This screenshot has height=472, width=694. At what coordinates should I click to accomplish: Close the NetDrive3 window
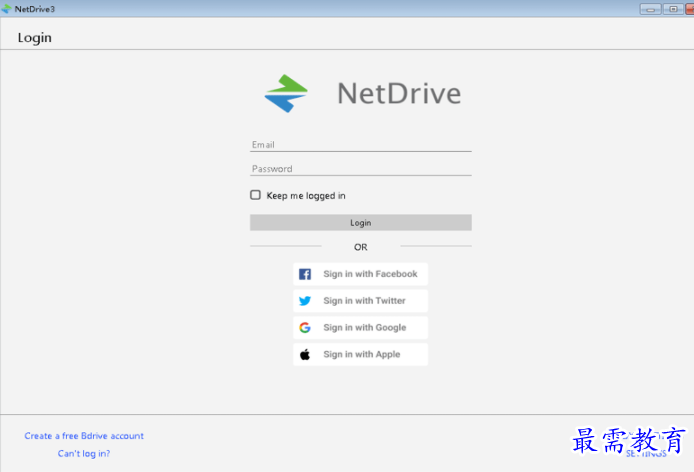pos(689,9)
